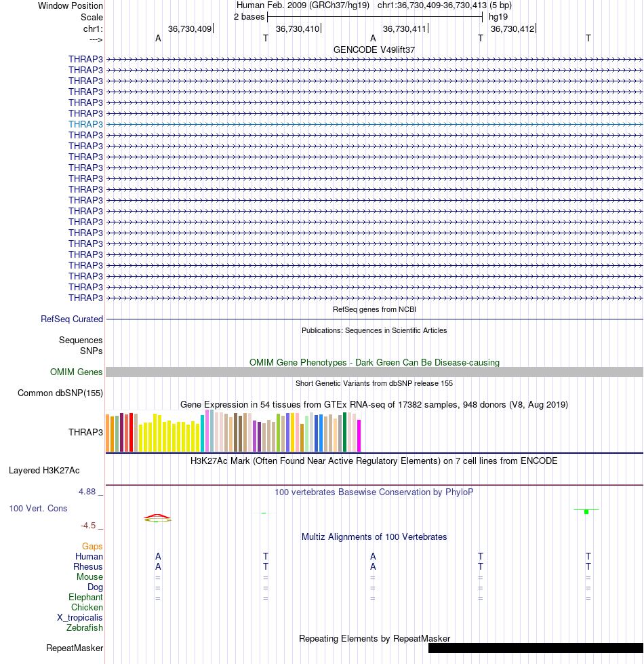
Task: Click the Common dbSNP(155) label
Action: point(60,393)
